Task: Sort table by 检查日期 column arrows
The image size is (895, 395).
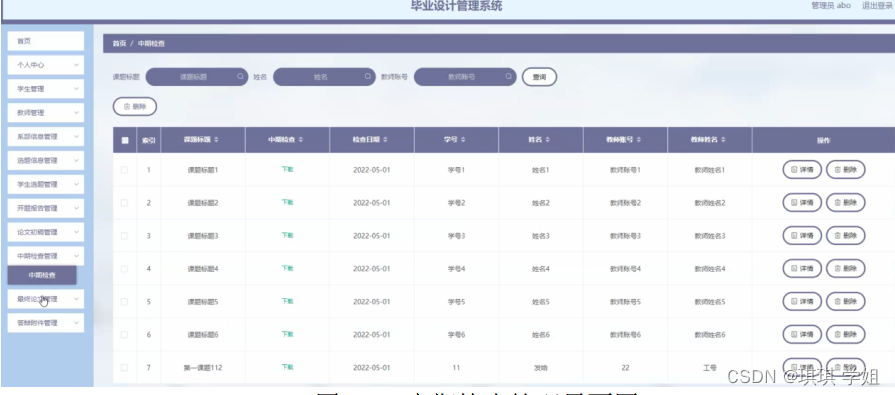Action: coord(385,140)
